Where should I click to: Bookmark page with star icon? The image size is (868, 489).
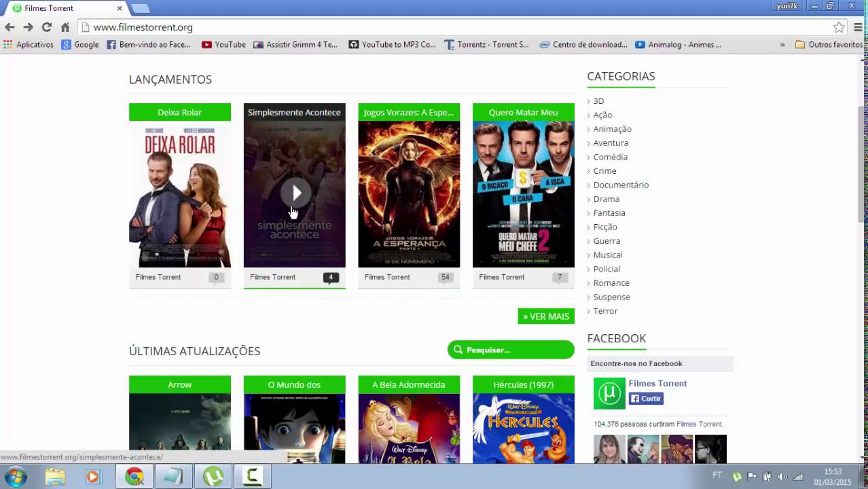pyautogui.click(x=839, y=27)
